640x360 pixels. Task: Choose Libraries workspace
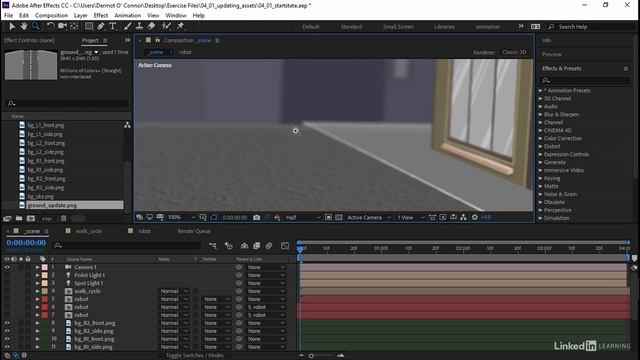click(444, 27)
